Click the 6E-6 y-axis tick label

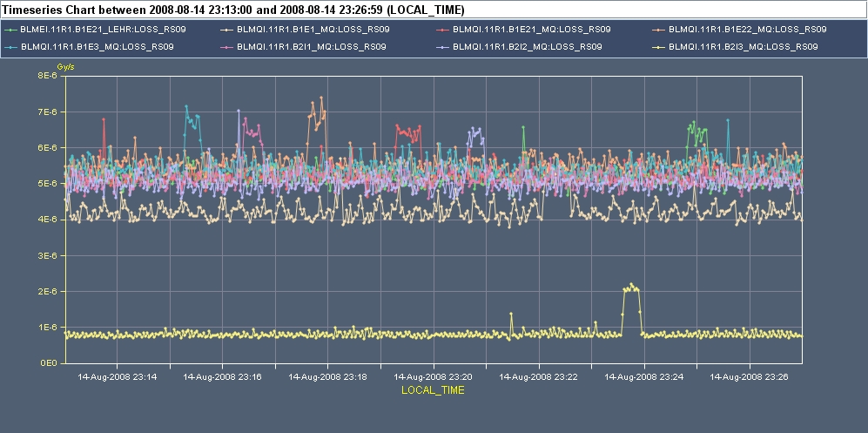pos(48,148)
